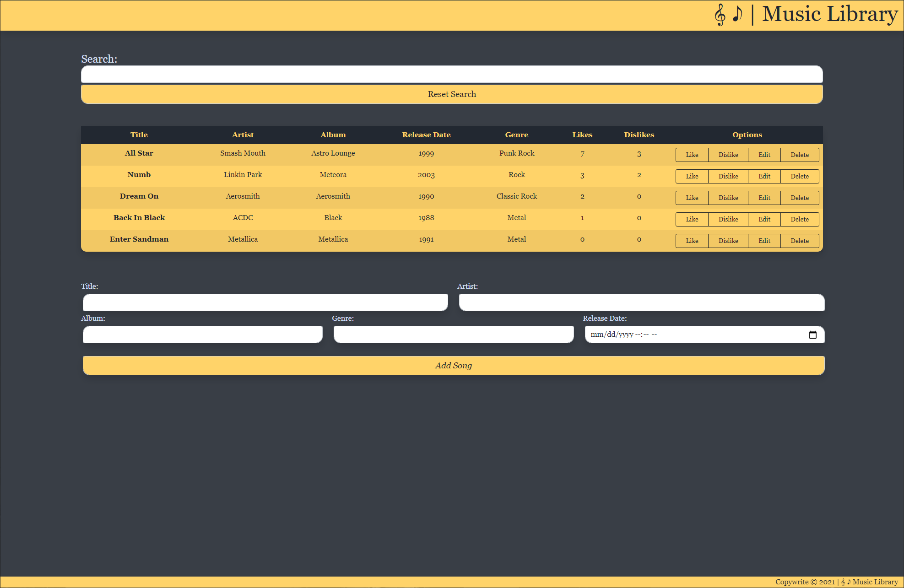The width and height of the screenshot is (904, 588).
Task: Dislike the Enter Sandman song
Action: click(728, 241)
